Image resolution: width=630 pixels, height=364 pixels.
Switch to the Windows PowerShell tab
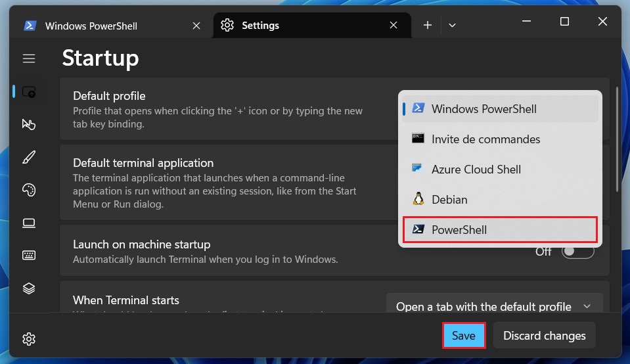[110, 26]
